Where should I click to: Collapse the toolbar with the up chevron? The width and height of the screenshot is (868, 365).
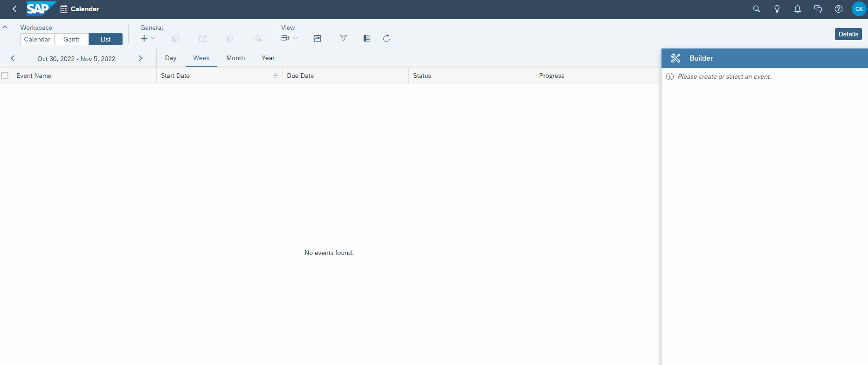tap(5, 28)
